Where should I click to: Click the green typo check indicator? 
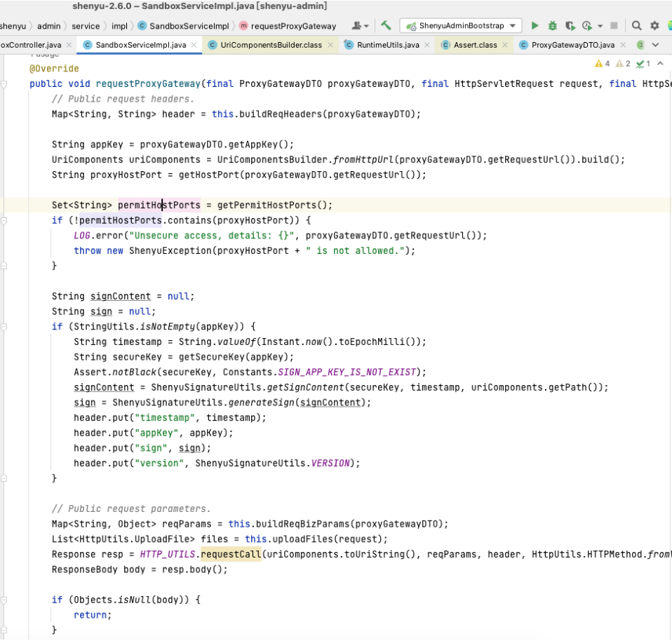(x=643, y=64)
